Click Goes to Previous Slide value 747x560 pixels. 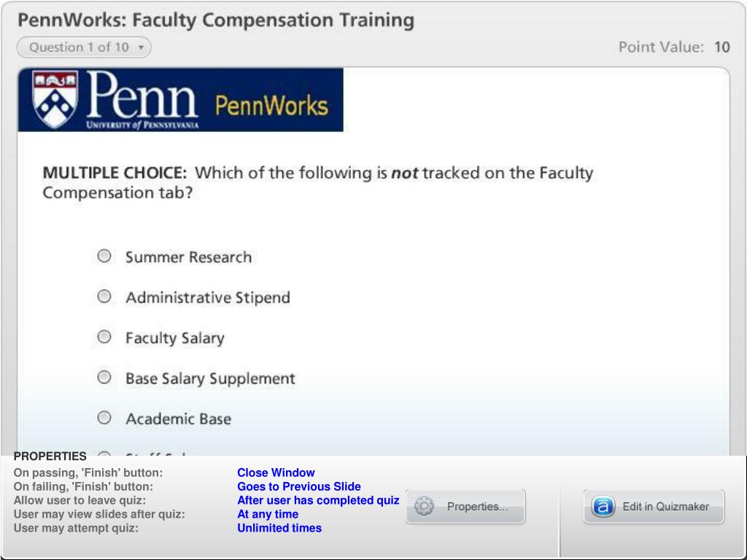pyautogui.click(x=298, y=486)
